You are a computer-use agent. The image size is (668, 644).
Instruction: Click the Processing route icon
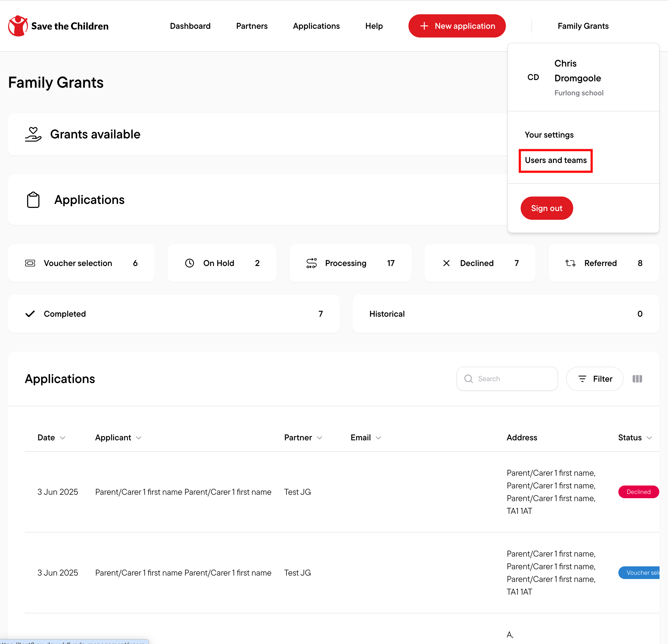312,263
